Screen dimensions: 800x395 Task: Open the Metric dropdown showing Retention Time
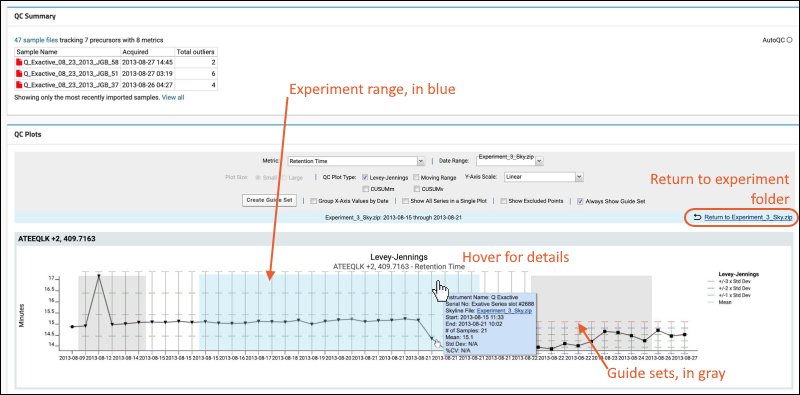356,161
